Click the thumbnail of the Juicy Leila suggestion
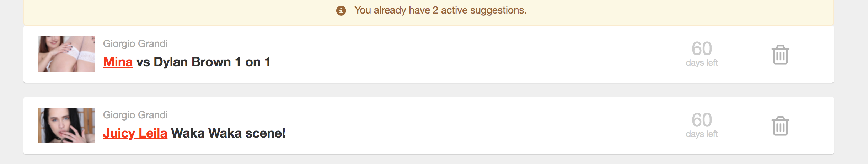Viewport: 868px width, 164px height. (66, 125)
